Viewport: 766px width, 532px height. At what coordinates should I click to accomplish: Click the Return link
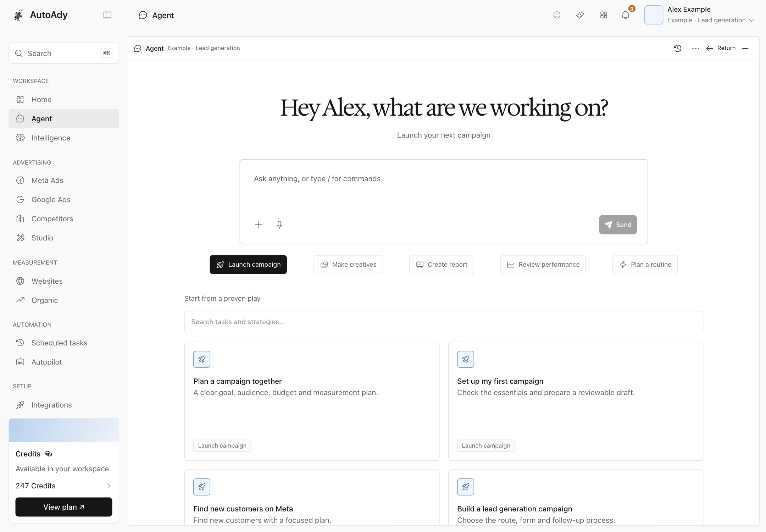(721, 48)
